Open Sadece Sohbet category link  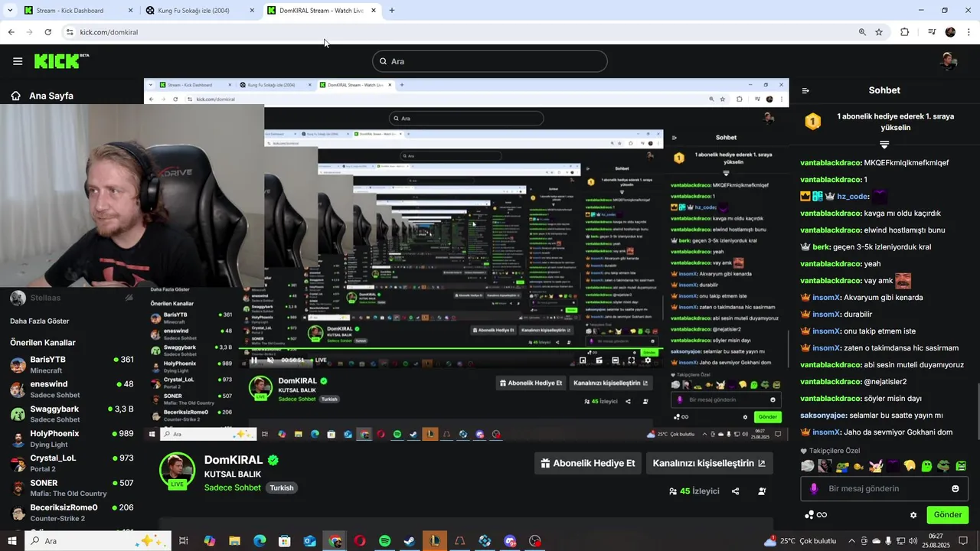pyautogui.click(x=233, y=487)
